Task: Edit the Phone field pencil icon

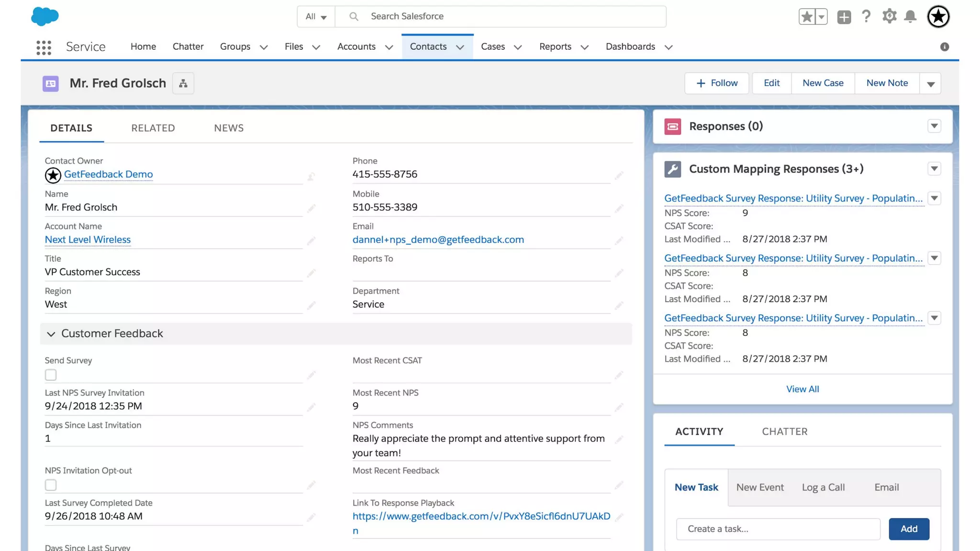Action: point(619,176)
